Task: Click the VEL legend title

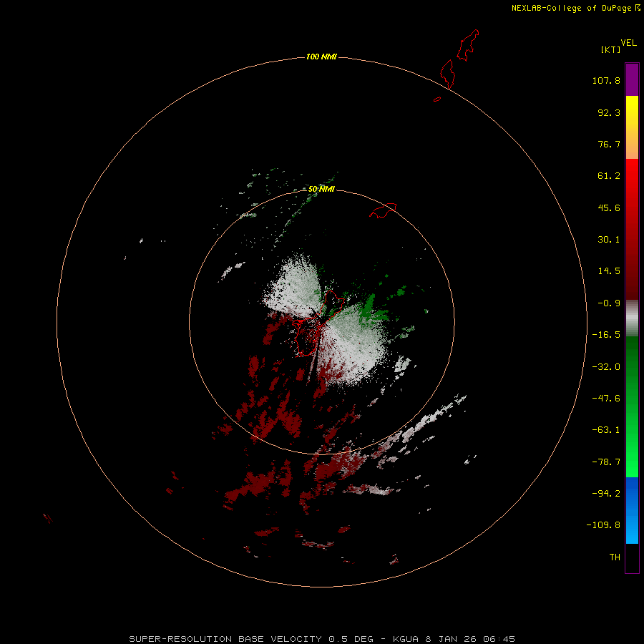Action: tap(628, 43)
